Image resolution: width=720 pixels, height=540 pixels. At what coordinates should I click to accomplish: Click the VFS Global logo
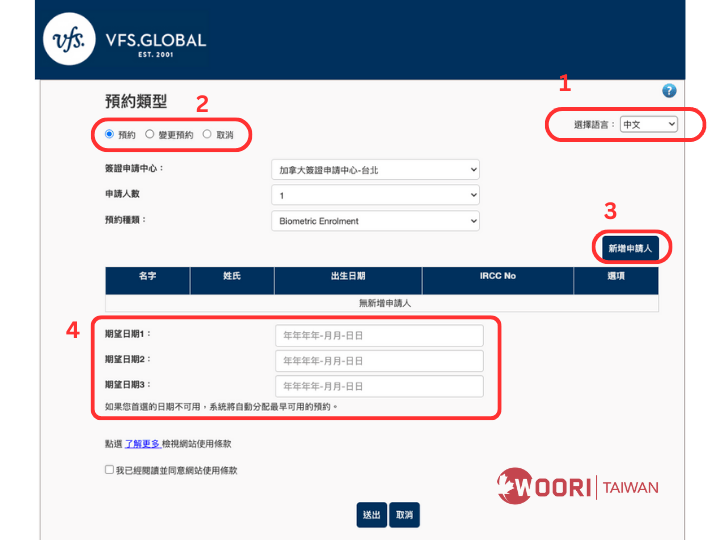[x=124, y=39]
